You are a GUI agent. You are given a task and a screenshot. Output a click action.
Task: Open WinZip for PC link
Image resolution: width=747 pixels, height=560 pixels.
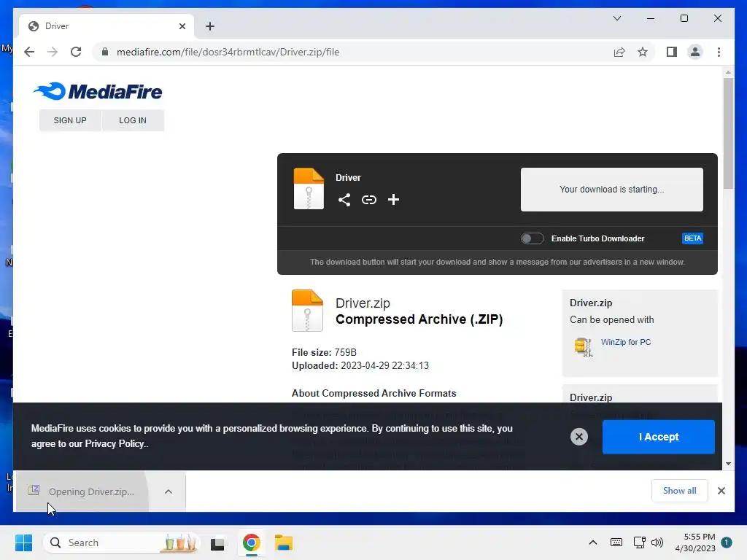point(625,342)
